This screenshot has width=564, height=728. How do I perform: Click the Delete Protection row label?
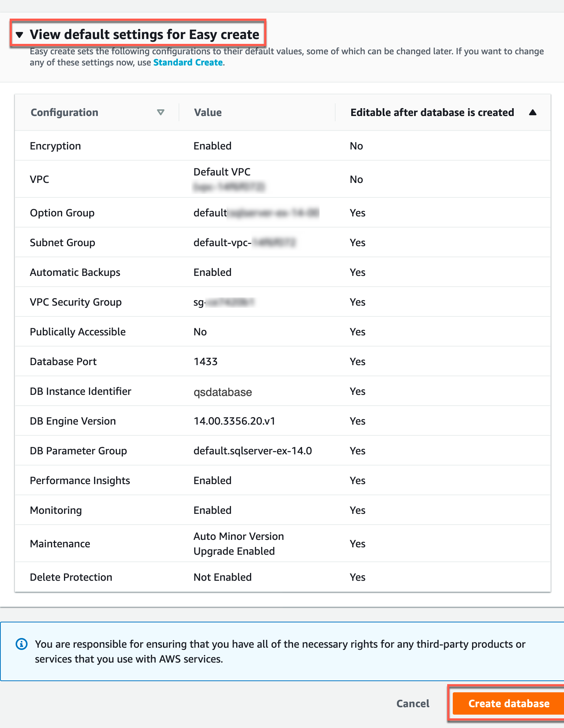coord(71,577)
